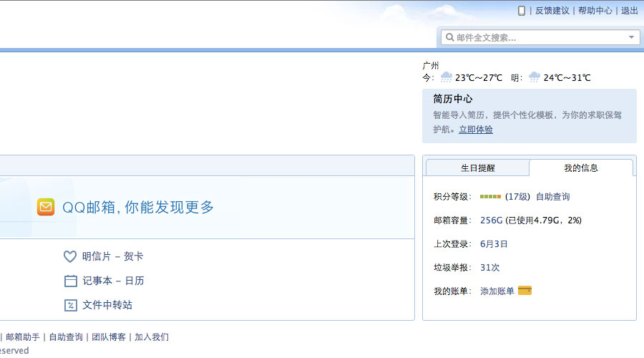This screenshot has width=644, height=358.
Task: Click the 简历中心 heading
Action: click(x=453, y=99)
